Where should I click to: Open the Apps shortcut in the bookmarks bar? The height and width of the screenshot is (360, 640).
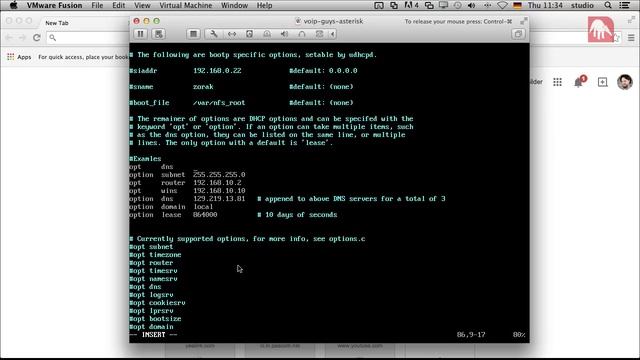click(x=19, y=57)
